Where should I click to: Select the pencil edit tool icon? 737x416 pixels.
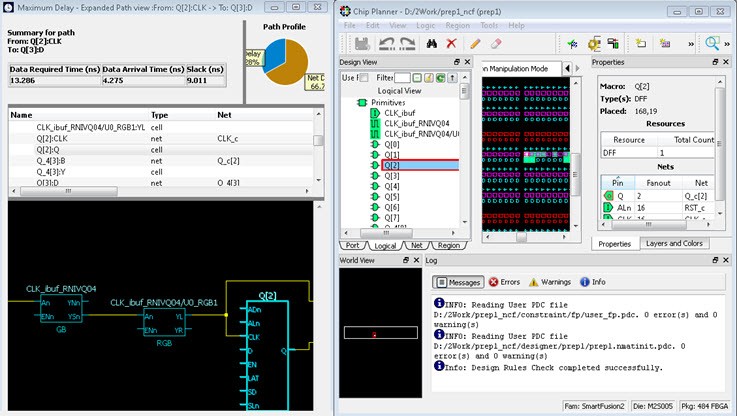point(475,44)
